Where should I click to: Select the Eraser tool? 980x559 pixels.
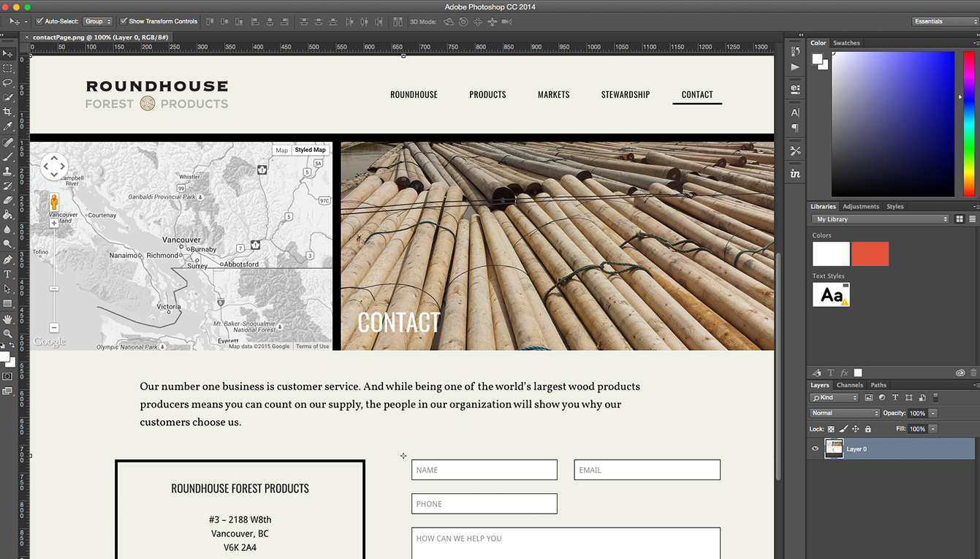coord(7,200)
